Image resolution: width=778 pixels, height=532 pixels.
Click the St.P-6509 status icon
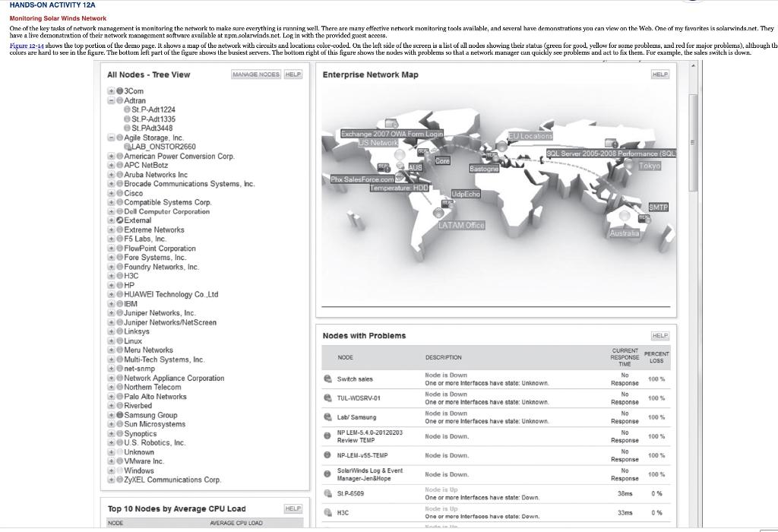327,494
